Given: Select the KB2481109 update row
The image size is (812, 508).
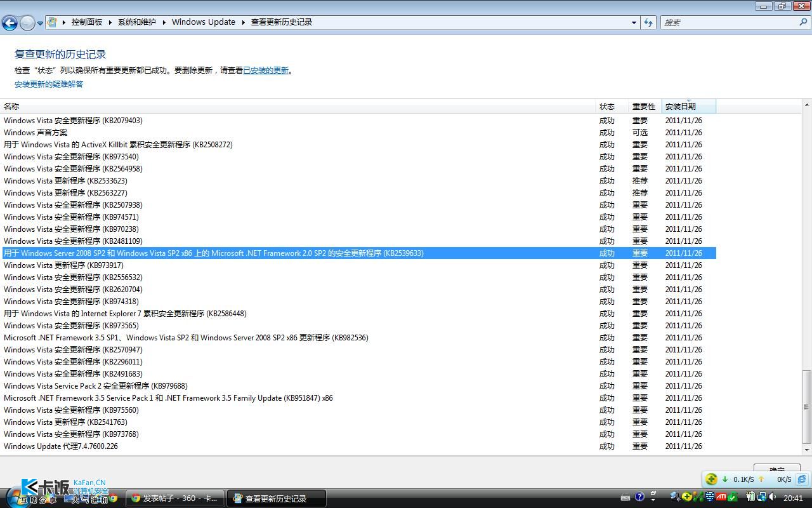Looking at the screenshot, I should coord(358,241).
